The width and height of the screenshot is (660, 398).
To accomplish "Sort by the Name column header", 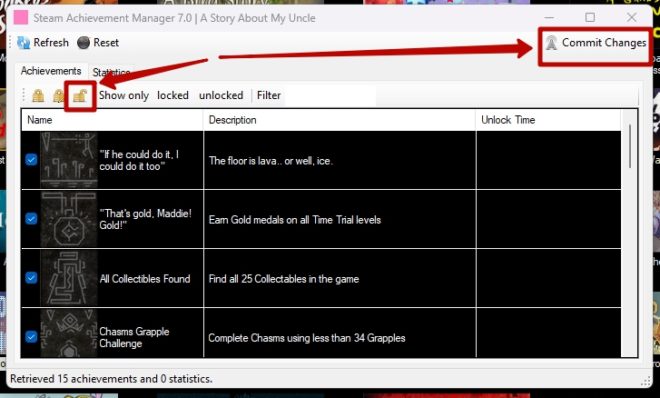I will point(112,120).
